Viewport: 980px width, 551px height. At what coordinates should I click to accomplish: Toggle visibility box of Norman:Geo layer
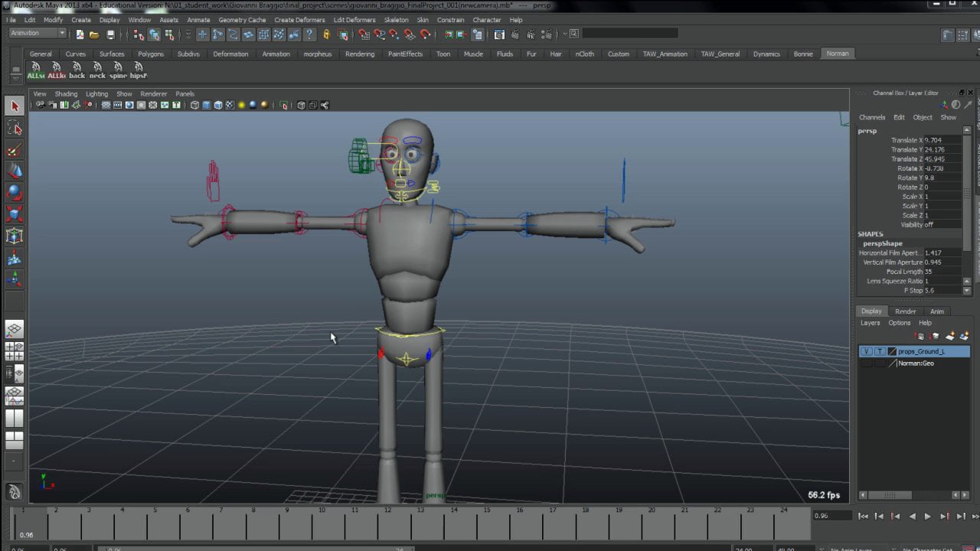click(866, 364)
